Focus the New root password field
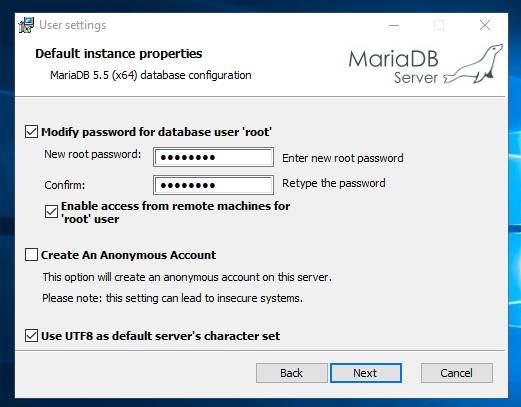Viewport: 521px width, 407px height. [x=213, y=157]
